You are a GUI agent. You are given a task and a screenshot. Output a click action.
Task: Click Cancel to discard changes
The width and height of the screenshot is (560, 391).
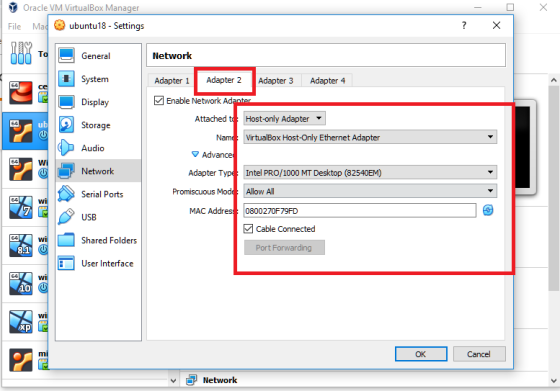[x=479, y=354]
